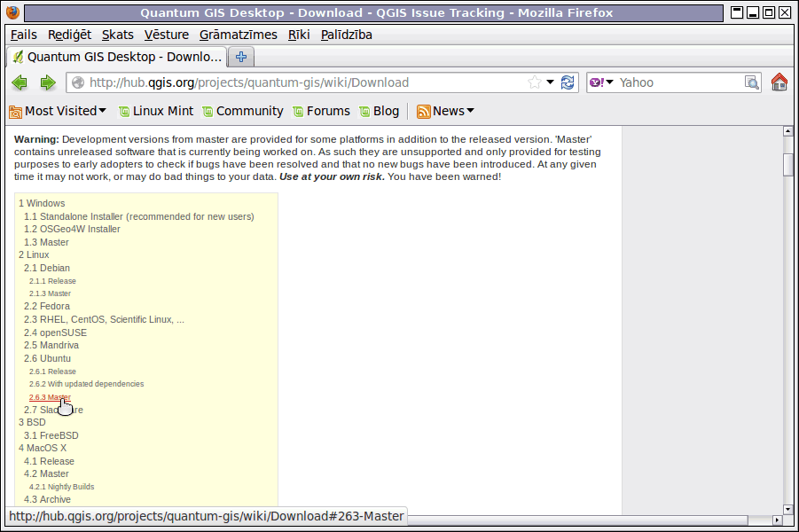Image resolution: width=799 pixels, height=532 pixels.
Task: Open 2.4 openSUSE link
Action: pyautogui.click(x=55, y=332)
